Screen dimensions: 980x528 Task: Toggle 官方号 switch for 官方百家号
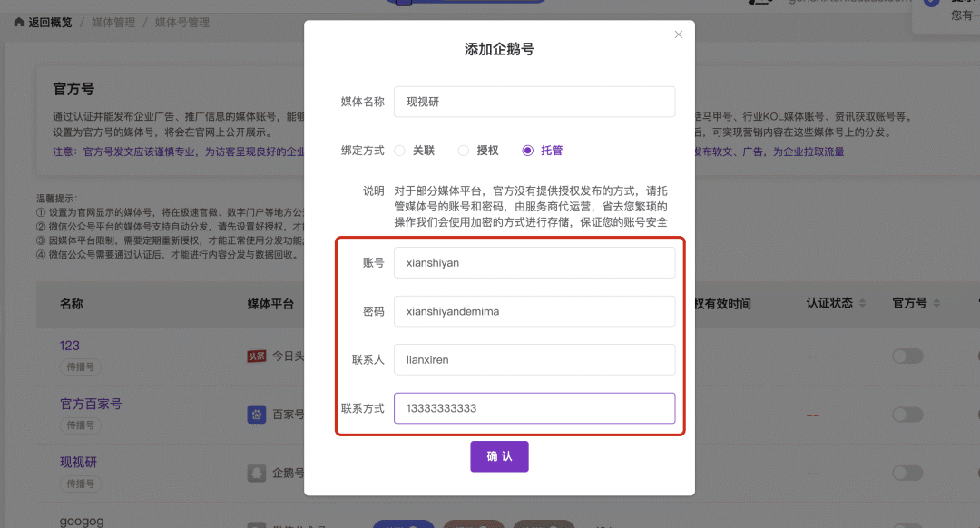907,415
